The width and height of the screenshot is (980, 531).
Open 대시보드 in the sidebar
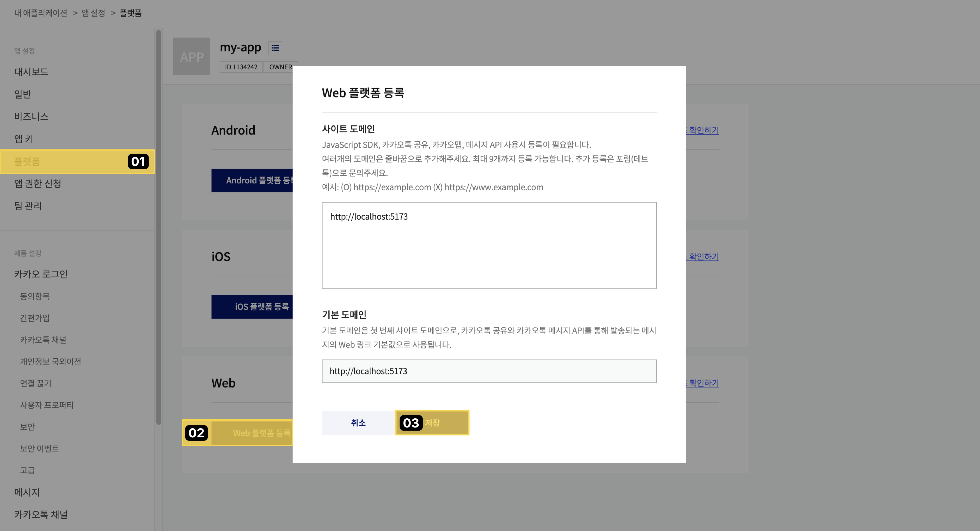click(31, 72)
